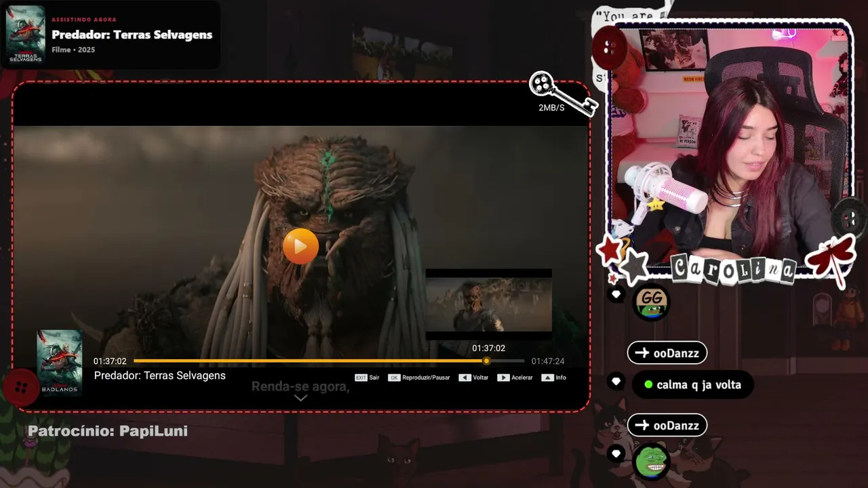Click the 'Carolina' name banner under the webcam
The width and height of the screenshot is (868, 488).
[x=733, y=269]
